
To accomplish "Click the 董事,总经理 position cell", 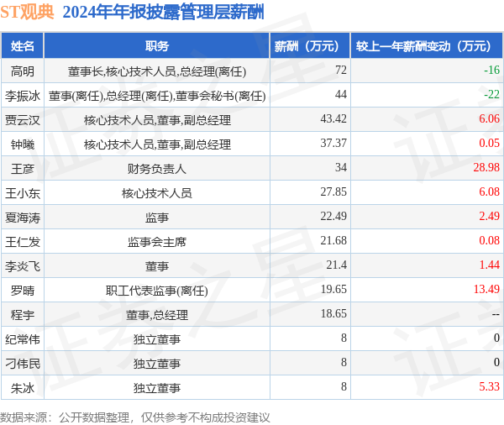I will tap(157, 315).
